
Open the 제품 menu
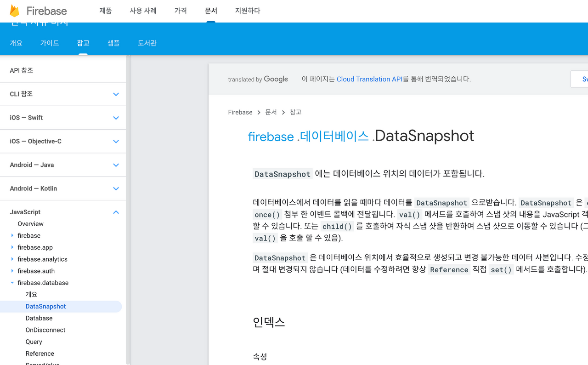[x=106, y=11]
